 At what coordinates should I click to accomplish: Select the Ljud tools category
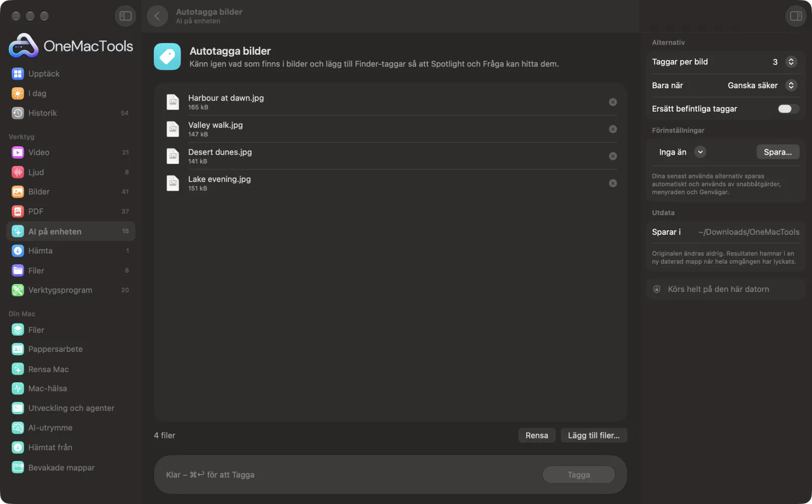[71, 172]
